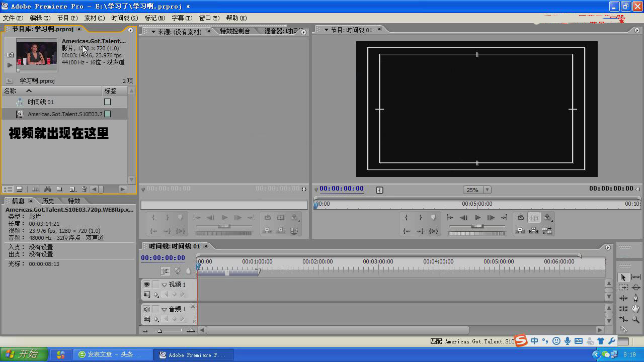Set unnumbered marker in program monitor
The width and height of the screenshot is (644, 362).
(x=433, y=217)
